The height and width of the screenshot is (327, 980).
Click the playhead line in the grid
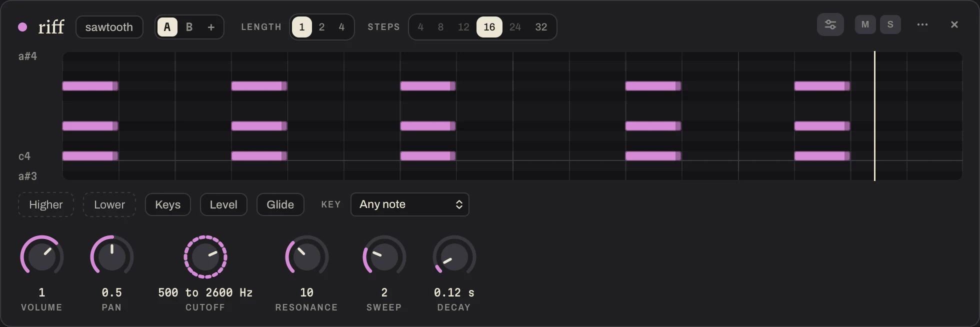point(874,116)
